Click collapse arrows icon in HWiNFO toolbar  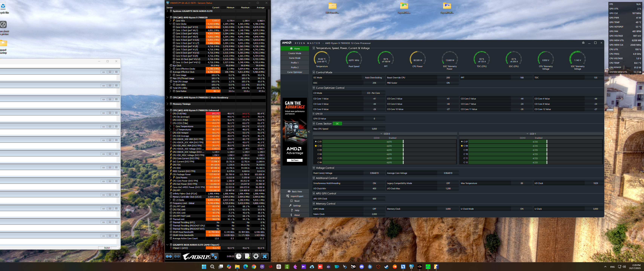(177, 256)
